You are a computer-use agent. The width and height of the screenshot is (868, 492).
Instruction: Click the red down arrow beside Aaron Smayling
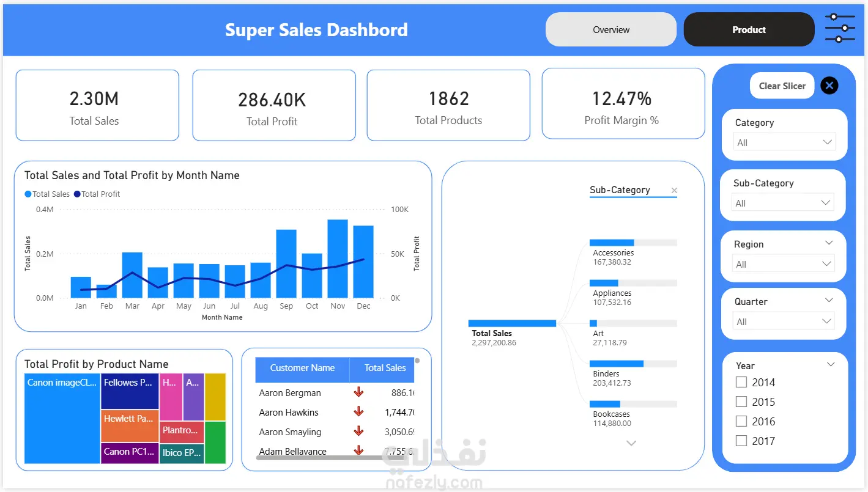point(358,431)
